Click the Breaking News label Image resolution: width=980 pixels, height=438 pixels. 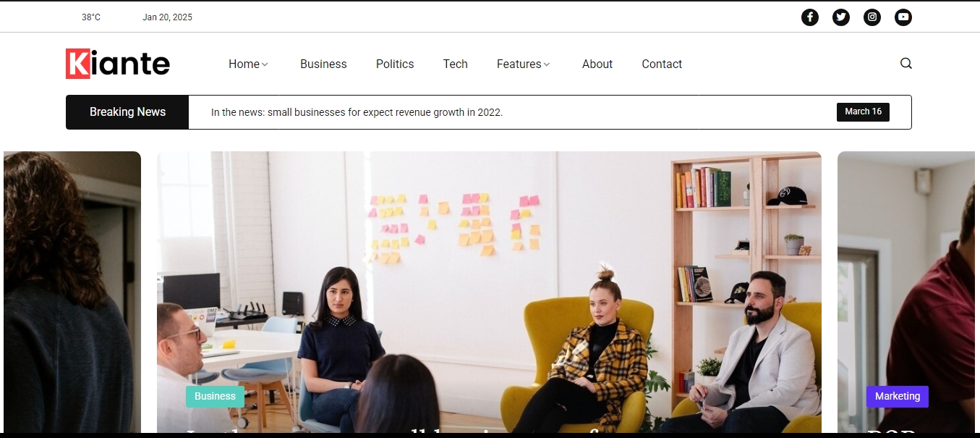(x=127, y=112)
